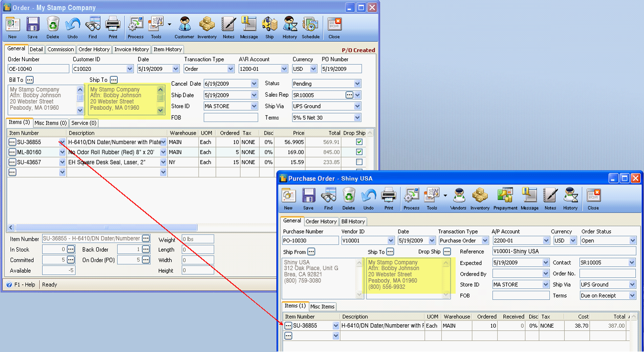Click Process icon in Order window
This screenshot has height=352, width=644.
pos(136,24)
